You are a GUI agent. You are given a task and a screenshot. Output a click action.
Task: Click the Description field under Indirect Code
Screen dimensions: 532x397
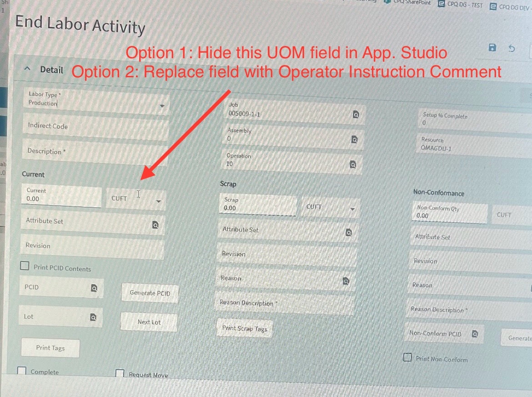(95, 152)
